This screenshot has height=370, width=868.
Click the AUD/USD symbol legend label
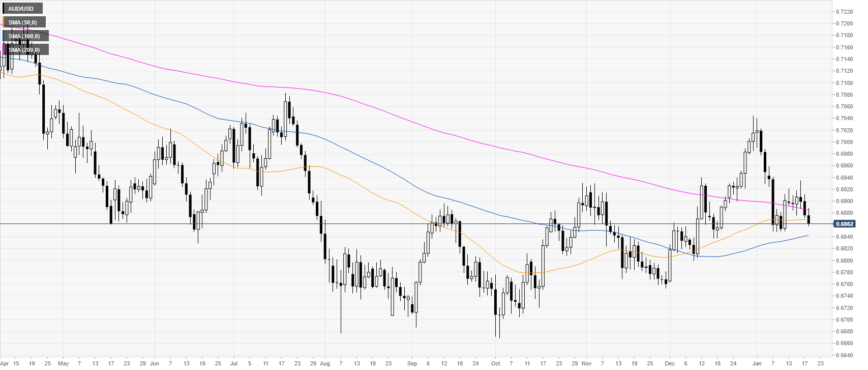[21, 9]
